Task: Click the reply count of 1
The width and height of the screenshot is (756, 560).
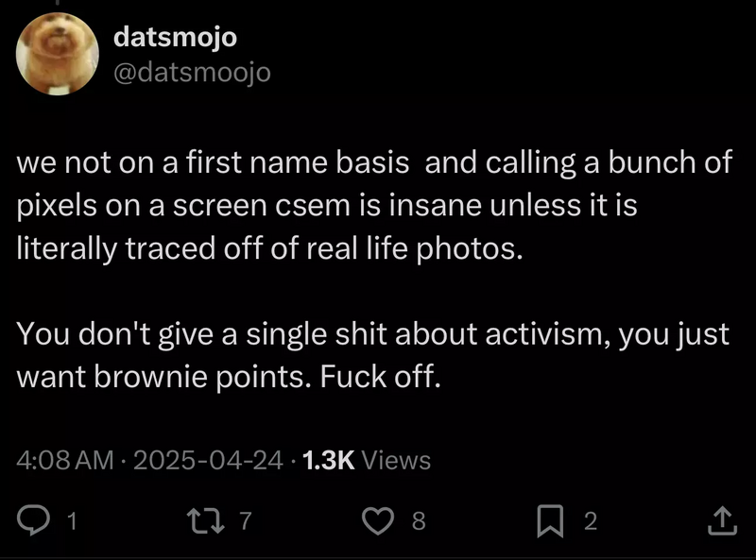Action: [72, 521]
